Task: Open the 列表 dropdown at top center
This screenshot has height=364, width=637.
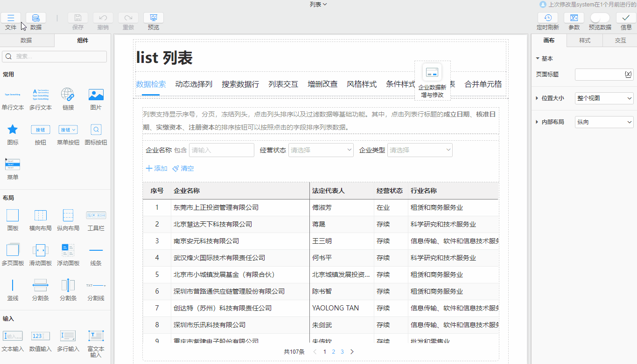Action: (x=318, y=4)
